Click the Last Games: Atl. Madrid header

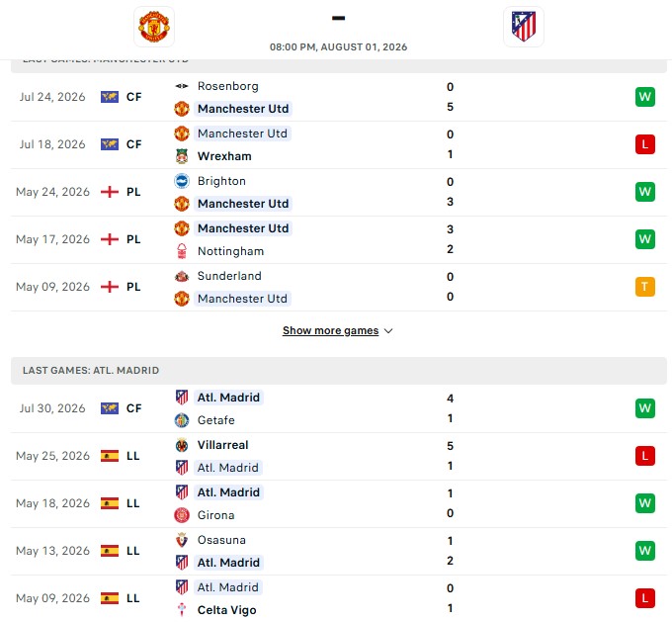(x=339, y=371)
